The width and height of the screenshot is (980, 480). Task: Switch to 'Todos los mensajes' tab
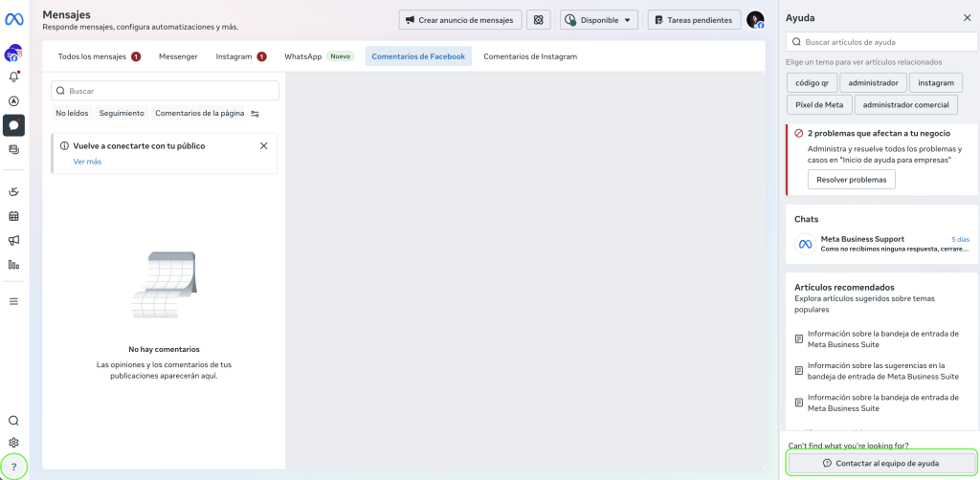pos(99,56)
